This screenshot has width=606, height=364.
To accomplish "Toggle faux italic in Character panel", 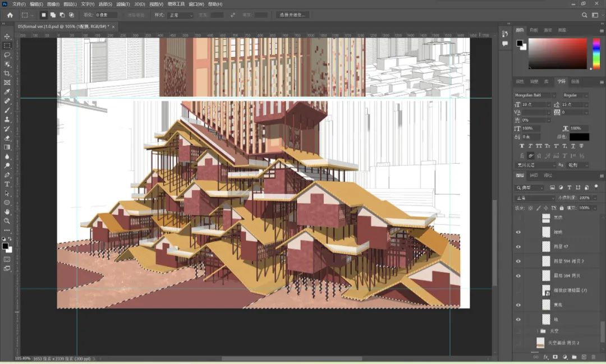I will coord(530,146).
